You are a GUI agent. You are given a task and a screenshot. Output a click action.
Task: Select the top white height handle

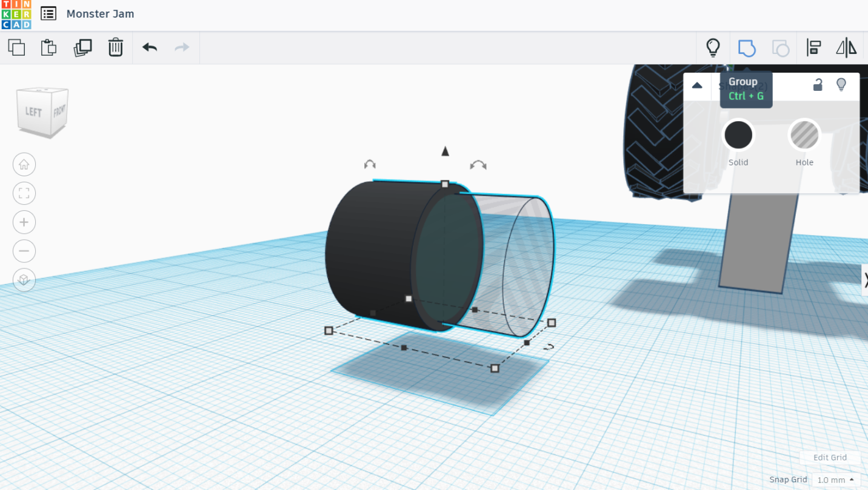(x=445, y=184)
